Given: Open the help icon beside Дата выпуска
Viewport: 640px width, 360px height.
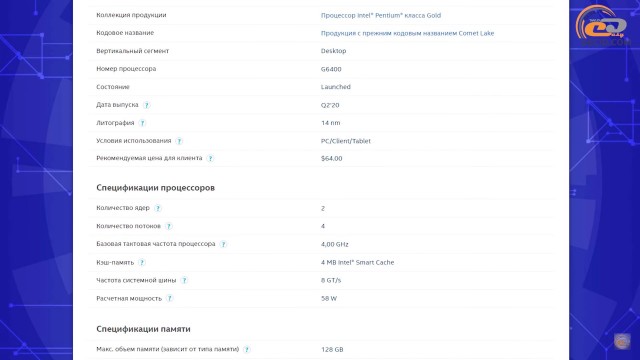Looking at the screenshot, I should pos(147,105).
